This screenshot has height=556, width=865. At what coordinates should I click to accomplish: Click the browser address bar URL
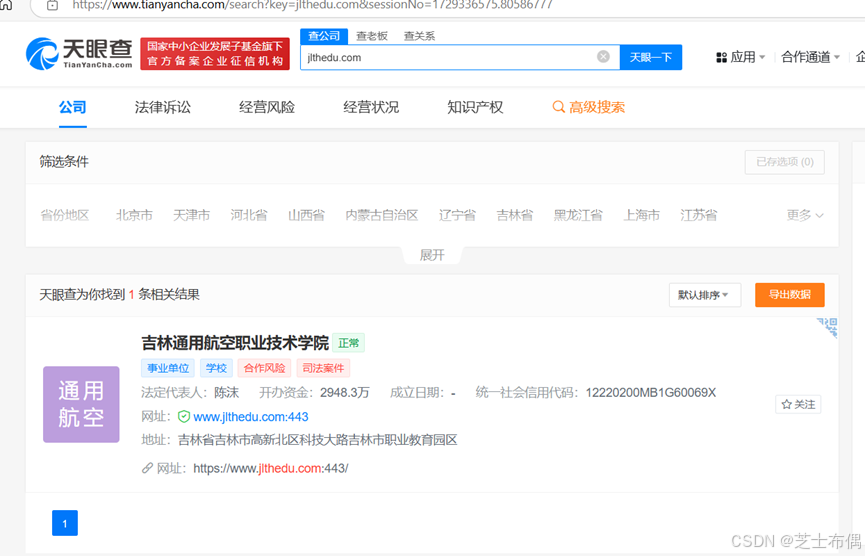click(312, 5)
